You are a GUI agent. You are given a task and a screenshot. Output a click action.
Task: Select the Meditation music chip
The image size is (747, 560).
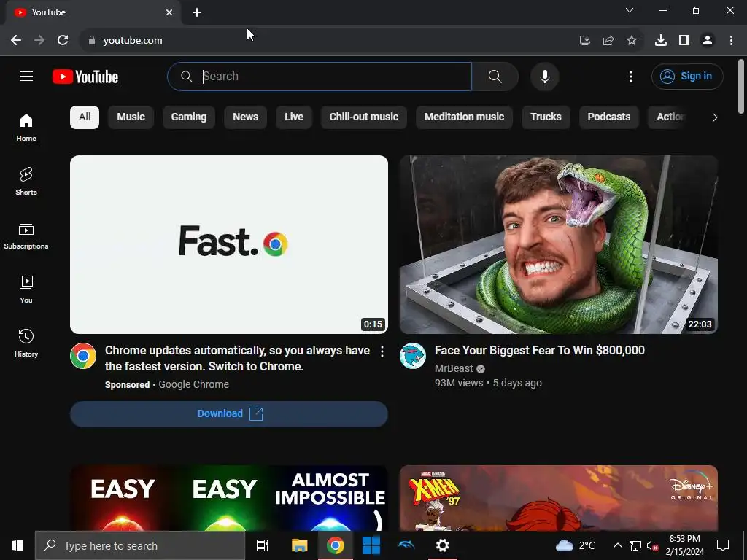pos(464,117)
